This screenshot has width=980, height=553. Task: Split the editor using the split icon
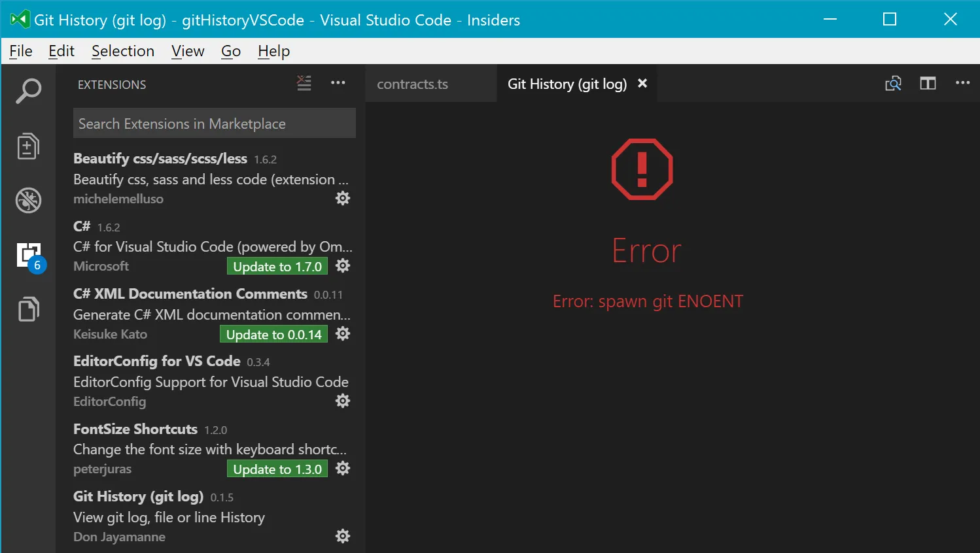pyautogui.click(x=928, y=83)
